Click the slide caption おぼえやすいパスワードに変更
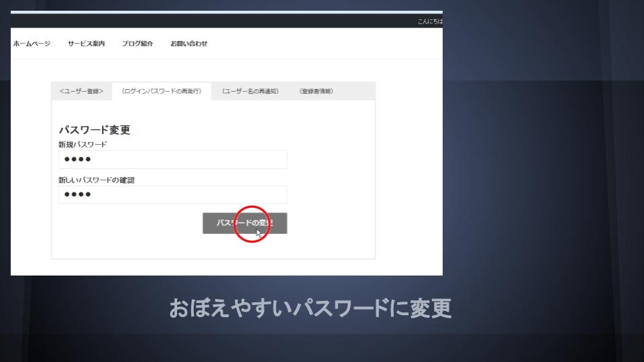Image resolution: width=644 pixels, height=362 pixels. point(310,309)
